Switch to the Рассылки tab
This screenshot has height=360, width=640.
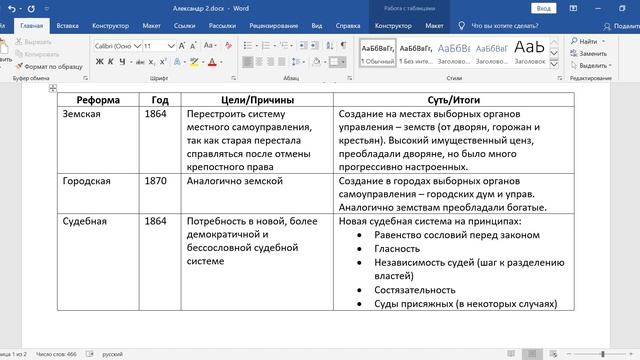tap(222, 26)
